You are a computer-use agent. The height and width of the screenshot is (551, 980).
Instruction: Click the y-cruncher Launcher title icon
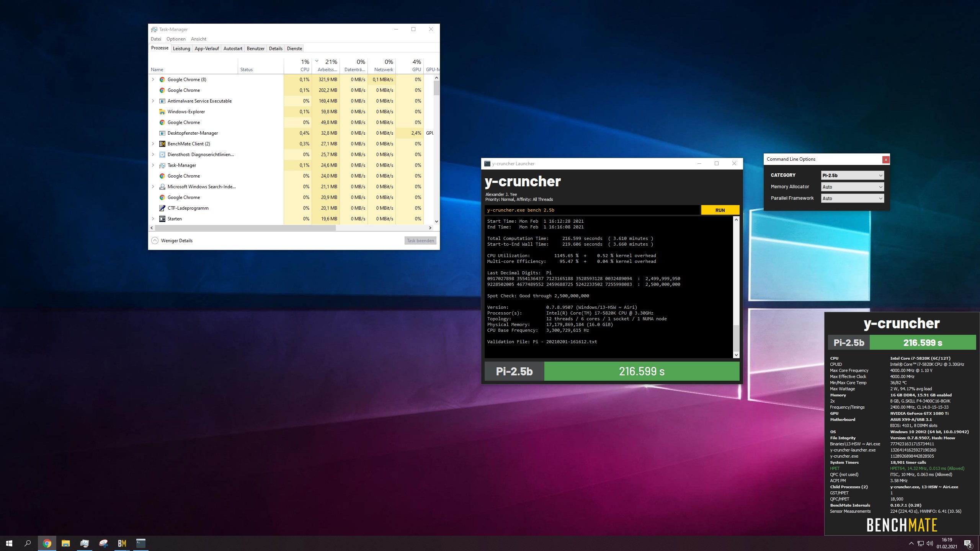click(x=487, y=164)
